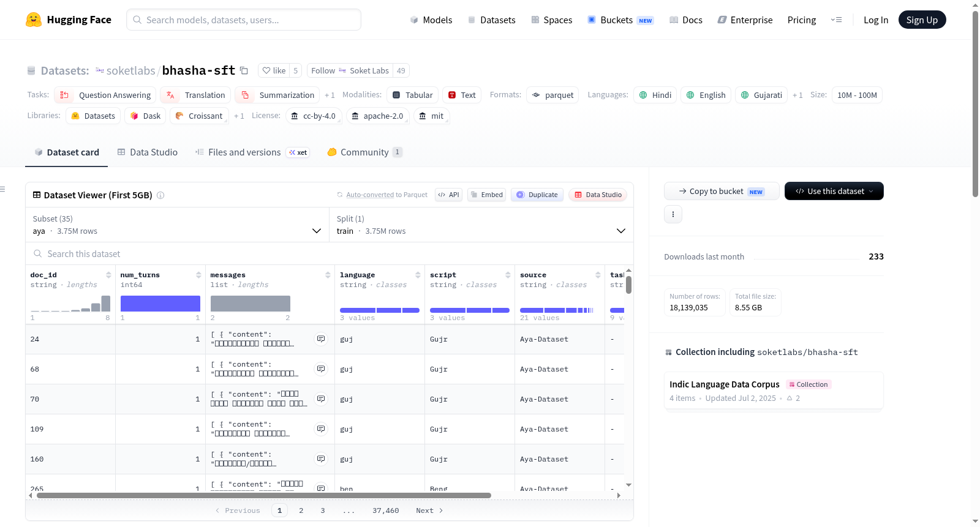Open the Use this dataset dropdown
This screenshot has height=527, width=980.
click(x=834, y=191)
